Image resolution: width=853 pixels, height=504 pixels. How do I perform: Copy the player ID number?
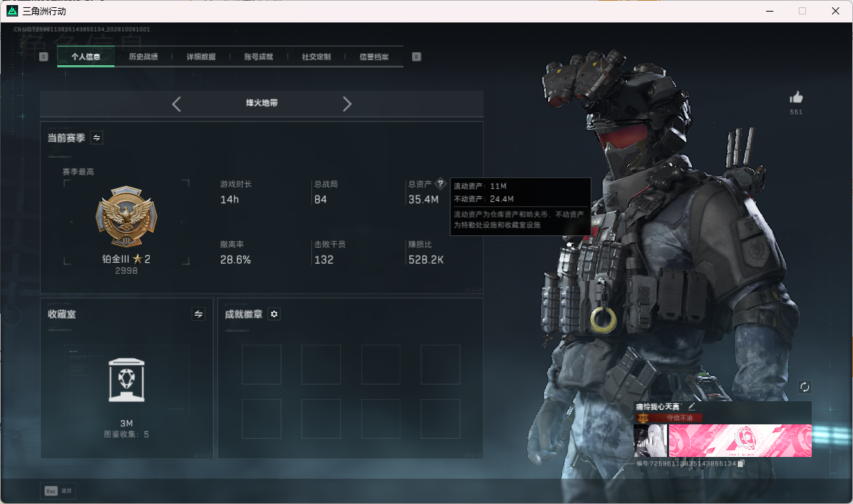740,463
